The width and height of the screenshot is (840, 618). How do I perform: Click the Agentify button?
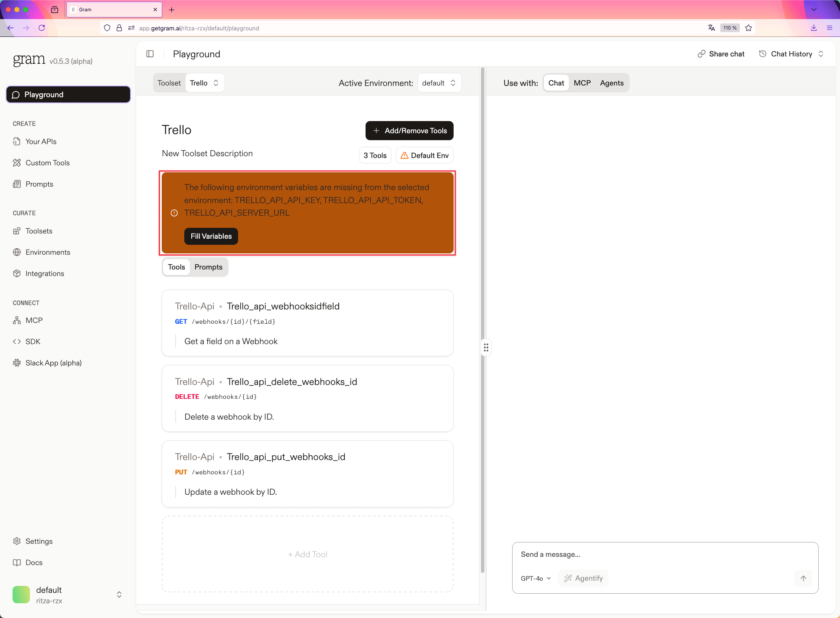click(583, 578)
